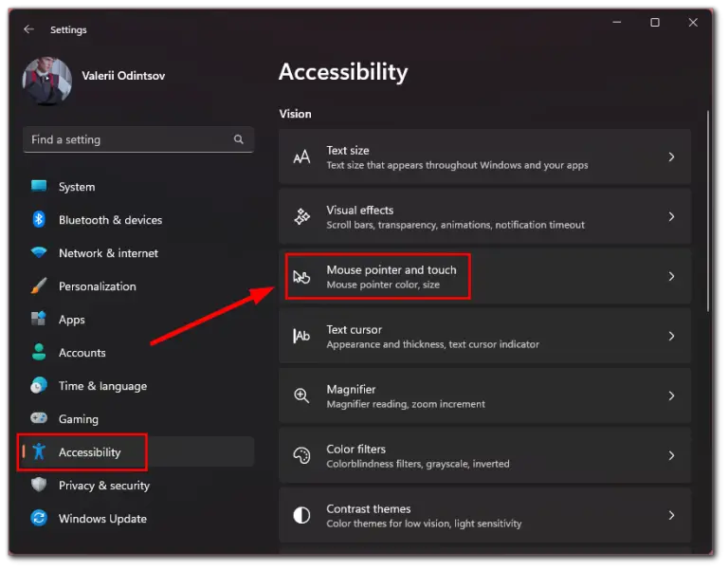Go to Windows Update
The width and height of the screenshot is (728, 570).
137,519
